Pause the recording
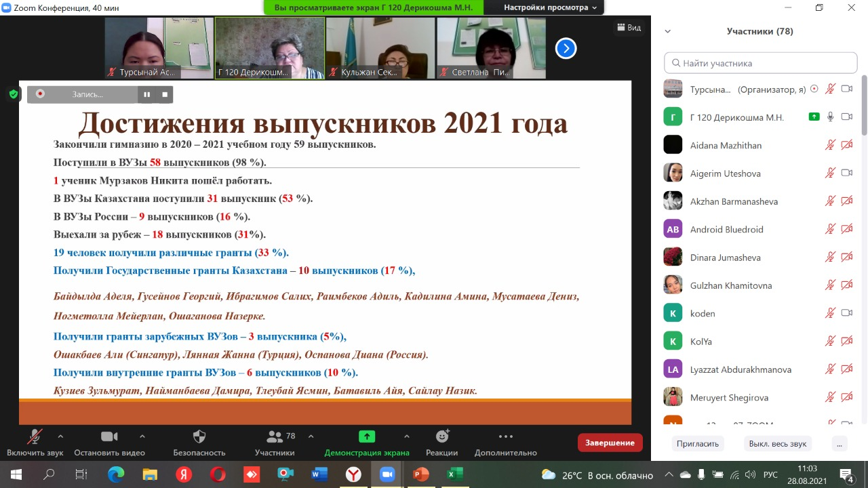Image resolution: width=868 pixels, height=488 pixels. (x=146, y=95)
